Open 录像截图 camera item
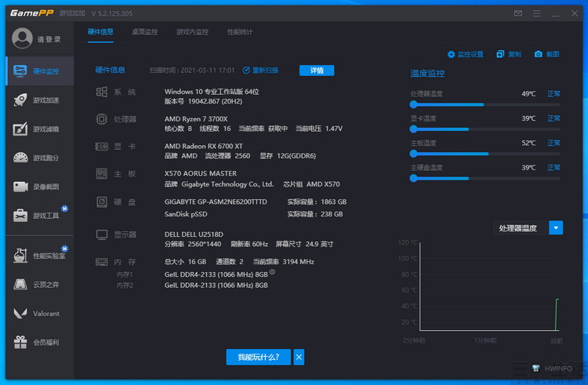Screen dimensions: 588x385 (x=40, y=187)
